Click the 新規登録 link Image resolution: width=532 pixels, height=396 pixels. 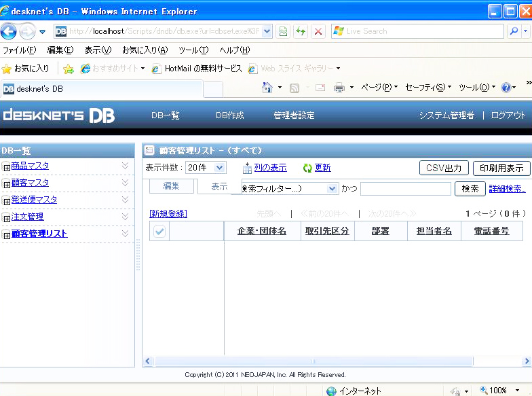[168, 213]
